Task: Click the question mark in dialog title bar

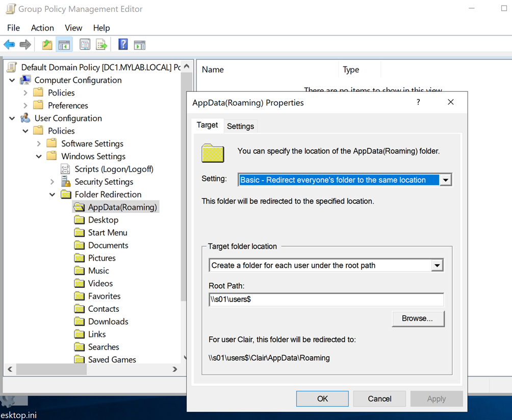Action: pos(419,102)
